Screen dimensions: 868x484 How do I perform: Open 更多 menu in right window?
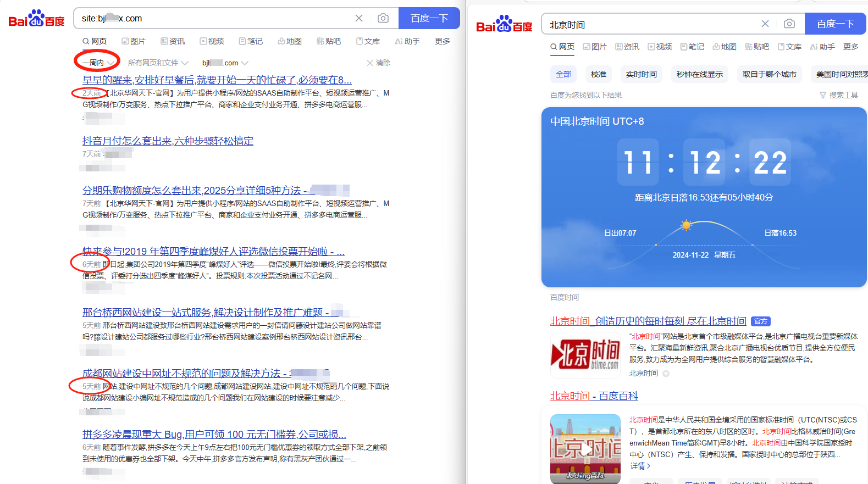pyautogui.click(x=851, y=47)
